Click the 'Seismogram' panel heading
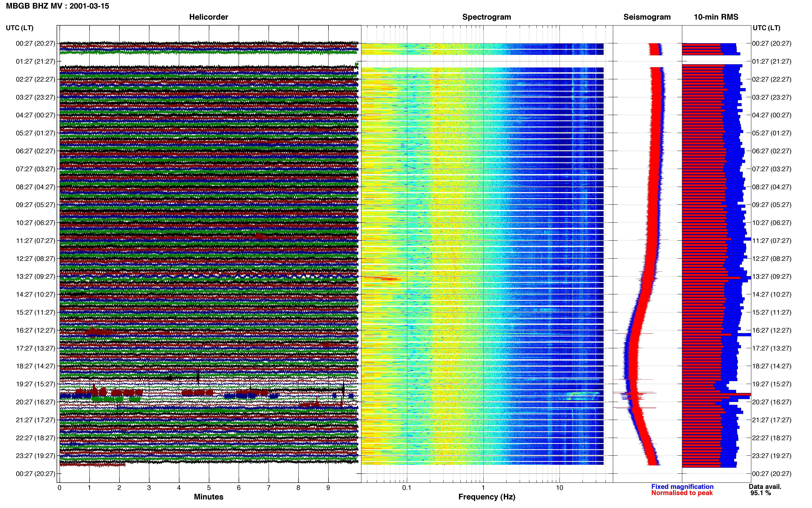 click(x=647, y=17)
